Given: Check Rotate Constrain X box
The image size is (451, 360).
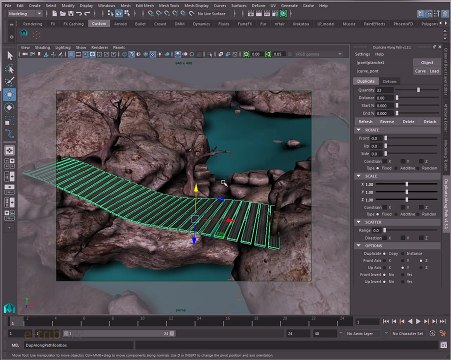Looking at the screenshot, I should pos(385,161).
